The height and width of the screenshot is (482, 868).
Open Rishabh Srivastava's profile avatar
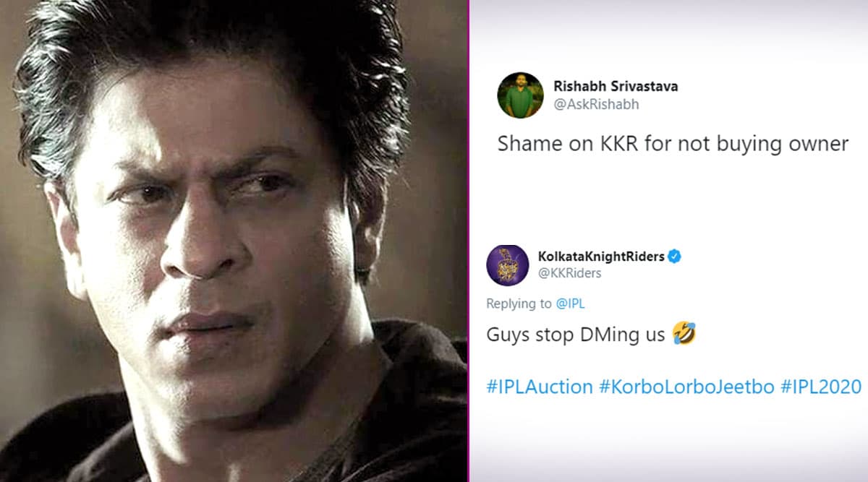pyautogui.click(x=520, y=95)
